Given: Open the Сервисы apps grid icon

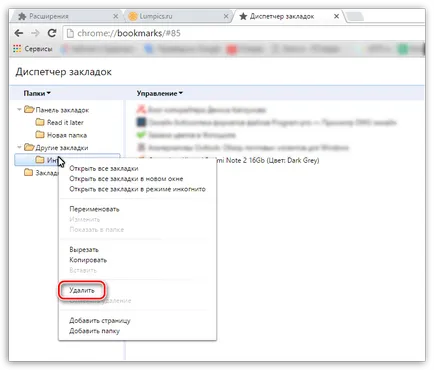Looking at the screenshot, I should click(x=17, y=49).
